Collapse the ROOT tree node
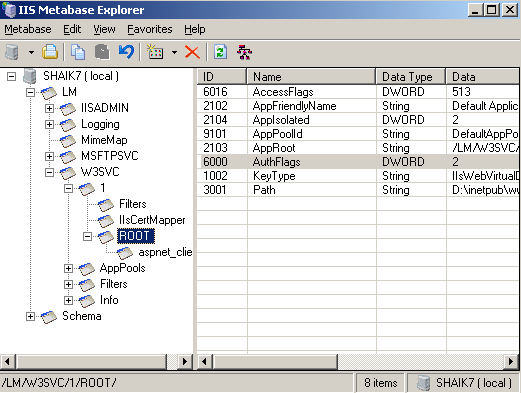The width and height of the screenshot is (521, 393). 87,236
